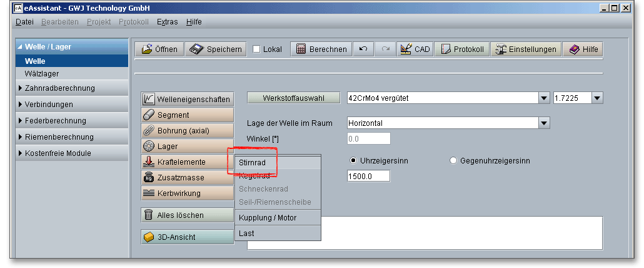Open the Protokoll report button

click(462, 49)
